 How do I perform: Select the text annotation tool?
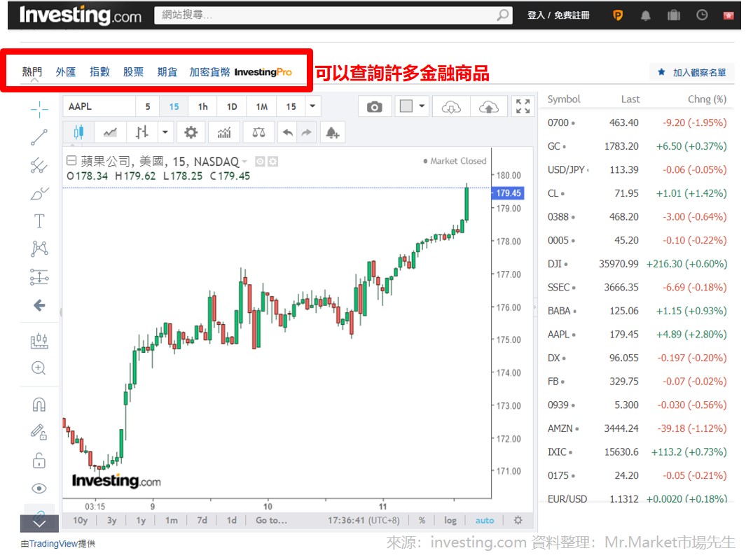[39, 221]
